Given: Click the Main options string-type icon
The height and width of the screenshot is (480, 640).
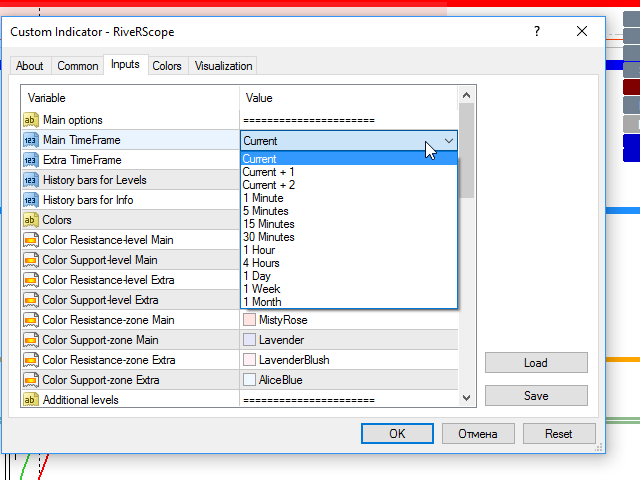Looking at the screenshot, I should pyautogui.click(x=31, y=120).
